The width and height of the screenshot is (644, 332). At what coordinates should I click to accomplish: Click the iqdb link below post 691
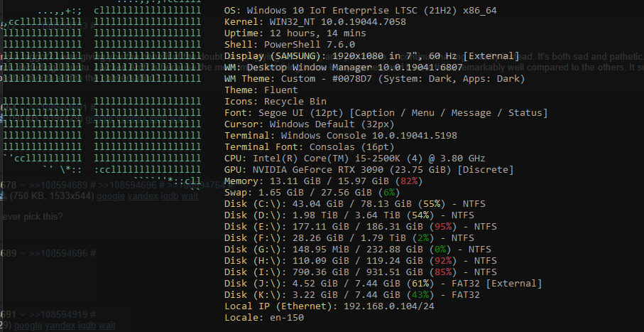click(x=87, y=326)
